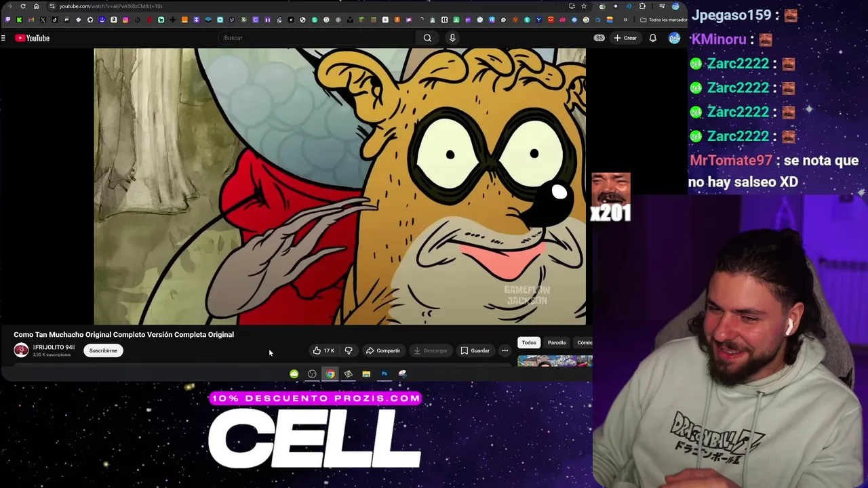Save the video with Guardar

(x=475, y=350)
